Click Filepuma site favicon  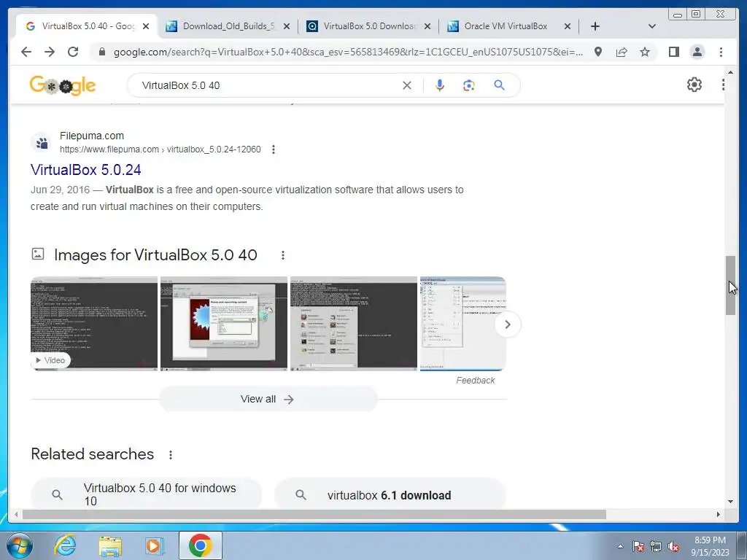(42, 142)
